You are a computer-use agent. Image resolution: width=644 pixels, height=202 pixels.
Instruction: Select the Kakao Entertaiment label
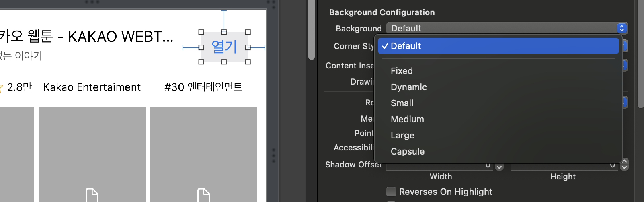pyautogui.click(x=92, y=87)
